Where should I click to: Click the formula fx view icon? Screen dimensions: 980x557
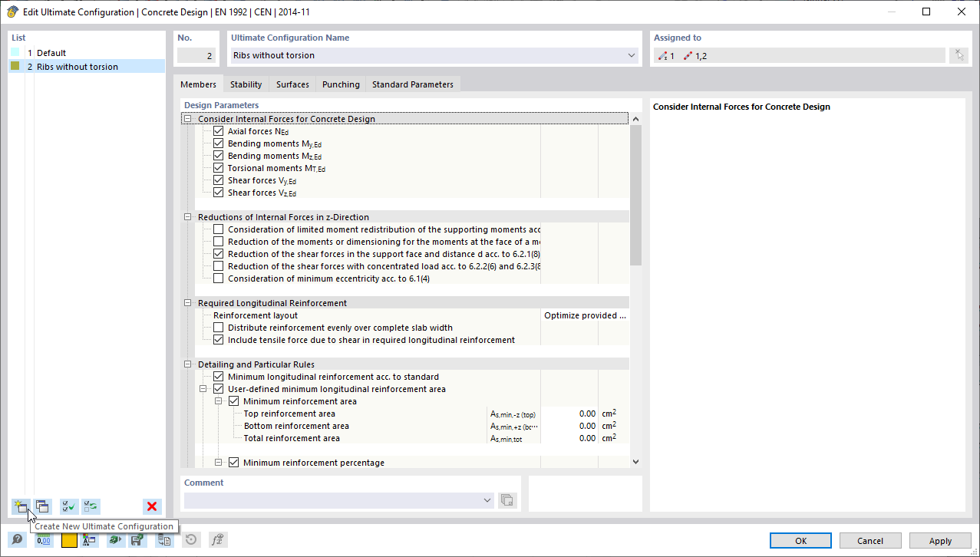[217, 540]
